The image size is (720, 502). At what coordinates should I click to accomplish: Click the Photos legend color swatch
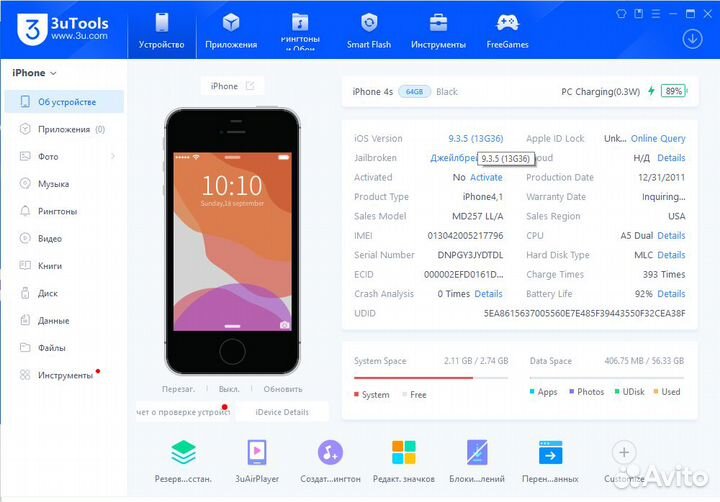[x=572, y=392]
